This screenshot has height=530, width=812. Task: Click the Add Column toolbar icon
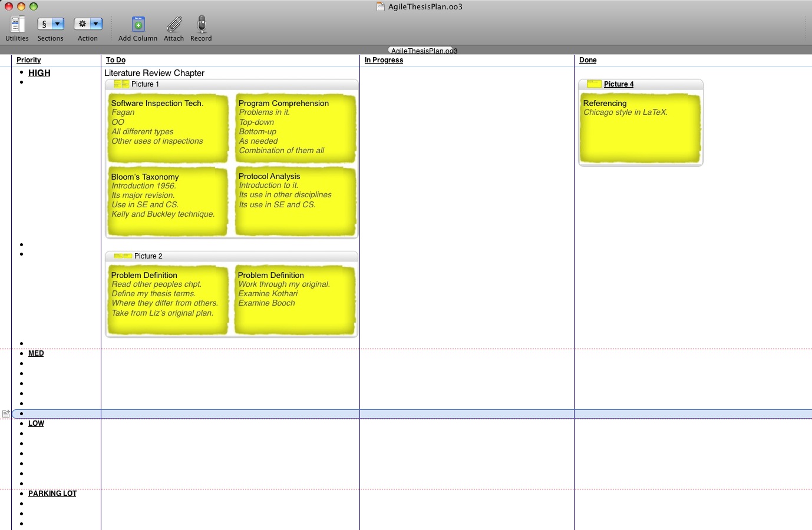click(138, 24)
